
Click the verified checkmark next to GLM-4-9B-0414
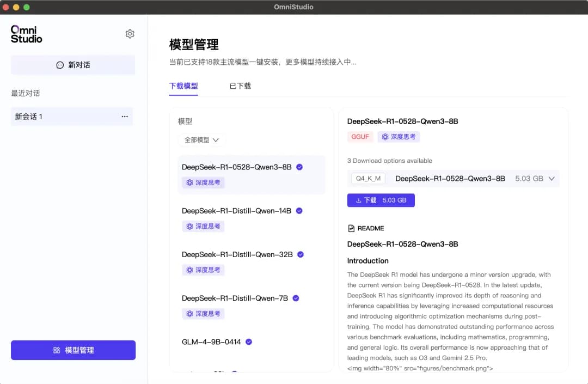(249, 342)
